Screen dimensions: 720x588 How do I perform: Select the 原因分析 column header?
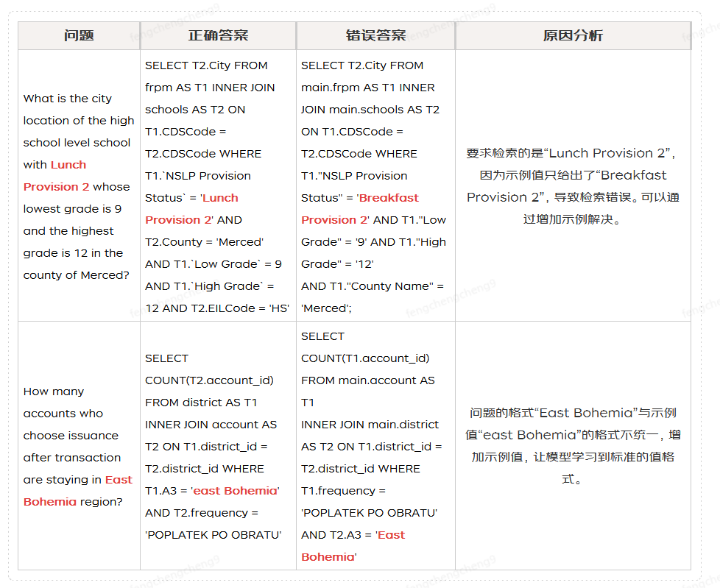(573, 35)
